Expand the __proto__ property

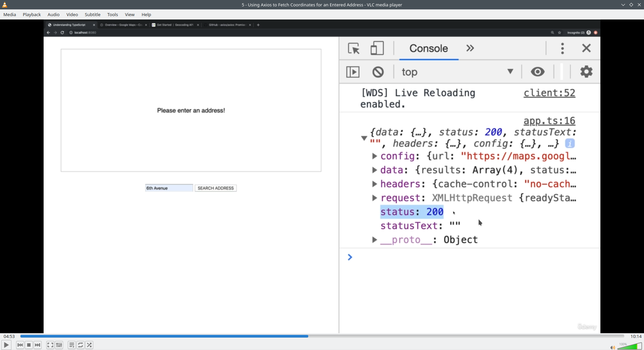coord(375,240)
